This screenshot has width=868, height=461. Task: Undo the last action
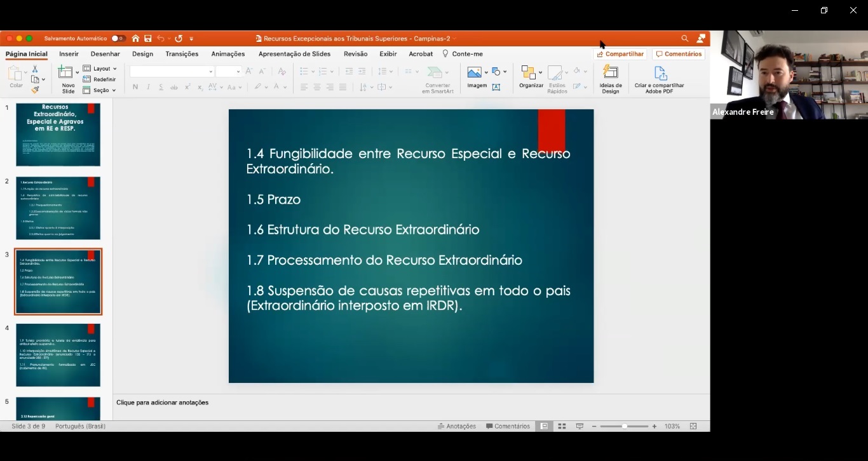coord(161,39)
